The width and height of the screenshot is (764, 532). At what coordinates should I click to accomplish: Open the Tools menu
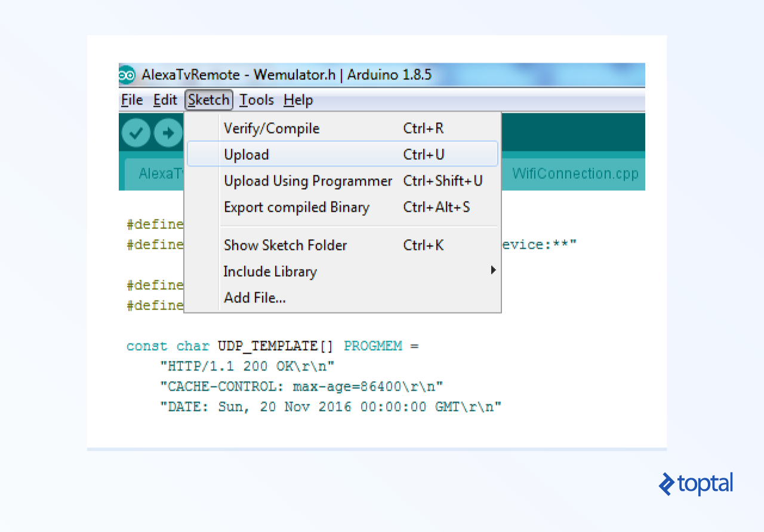(256, 100)
